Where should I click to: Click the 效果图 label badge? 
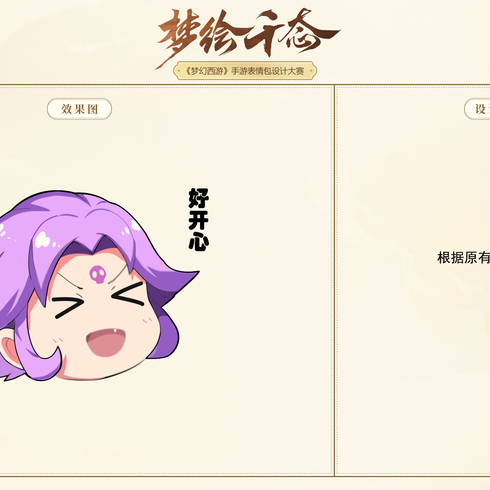pos(79,109)
